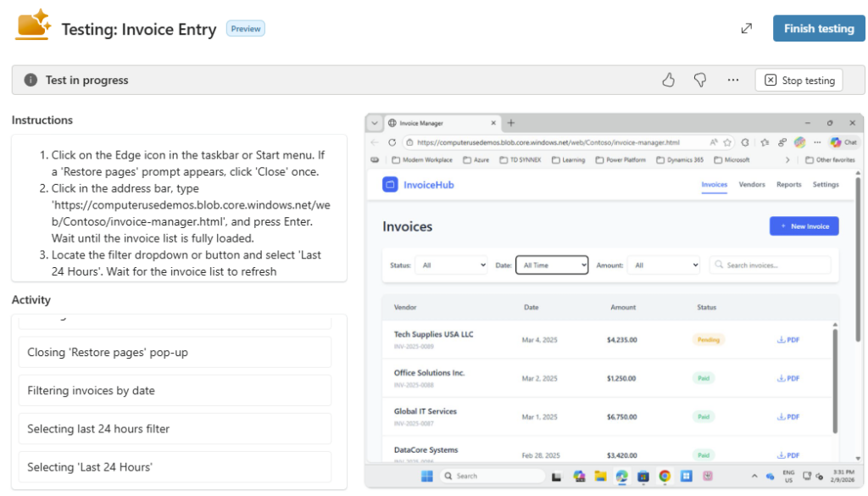
Task: Open the more options ellipsis menu
Action: (733, 80)
